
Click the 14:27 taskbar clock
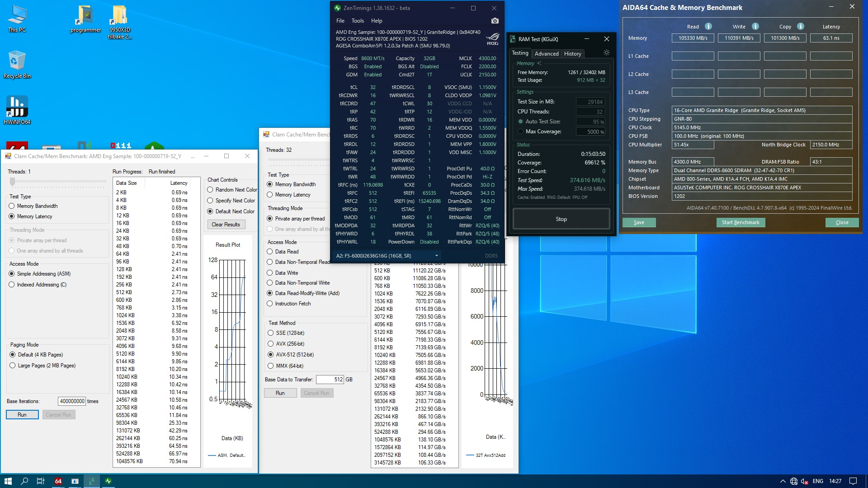point(835,481)
